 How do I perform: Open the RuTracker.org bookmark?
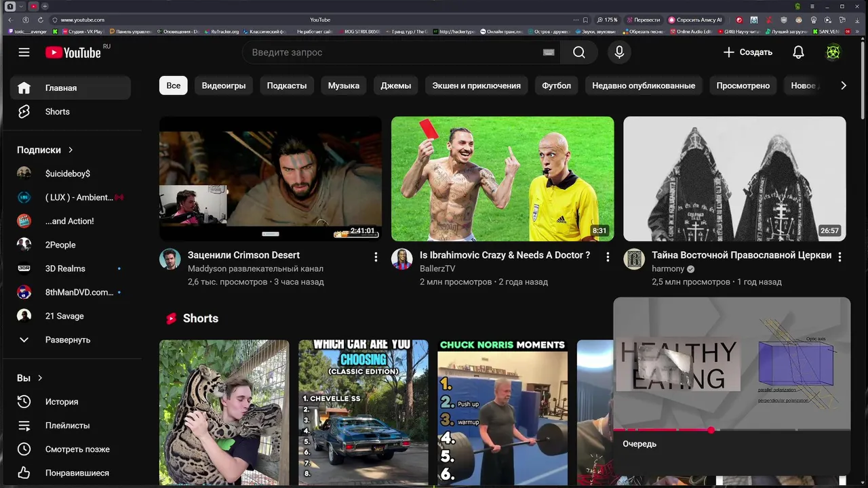click(222, 31)
